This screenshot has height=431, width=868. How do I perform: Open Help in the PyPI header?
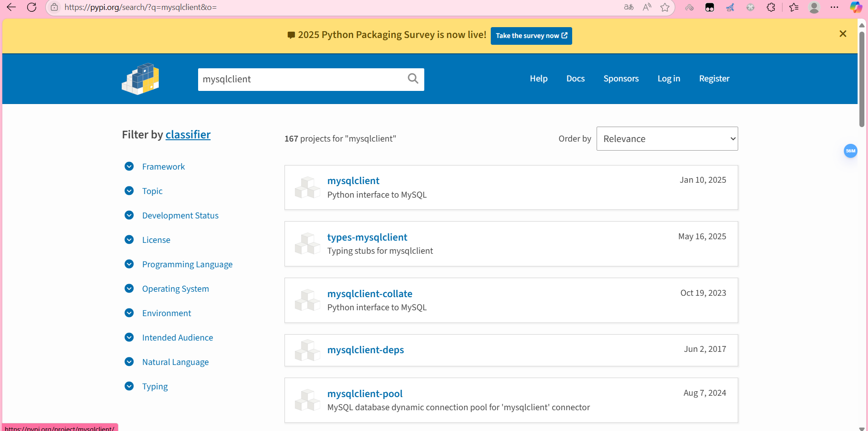[539, 79]
